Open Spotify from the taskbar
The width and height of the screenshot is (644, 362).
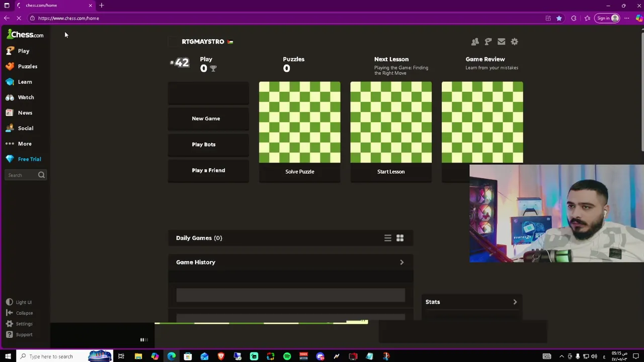(287, 356)
